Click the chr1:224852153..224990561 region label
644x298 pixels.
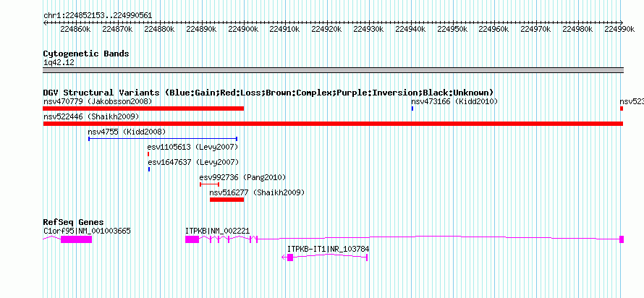pyautogui.click(x=98, y=16)
